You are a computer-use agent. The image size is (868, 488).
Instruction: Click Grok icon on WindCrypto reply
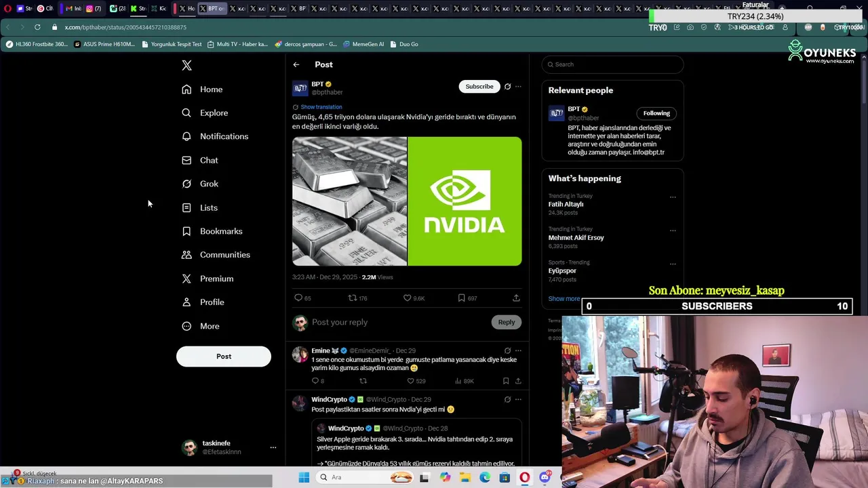click(507, 400)
